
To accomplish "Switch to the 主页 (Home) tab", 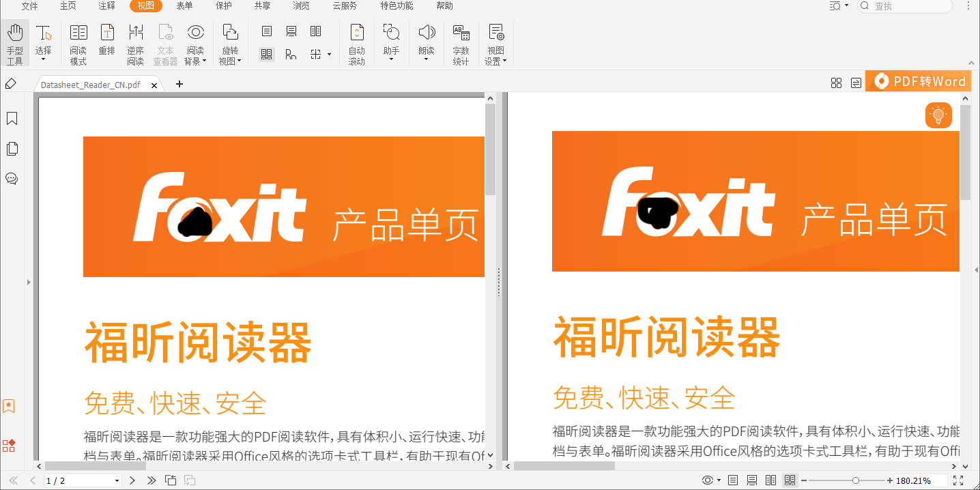I will click(68, 6).
